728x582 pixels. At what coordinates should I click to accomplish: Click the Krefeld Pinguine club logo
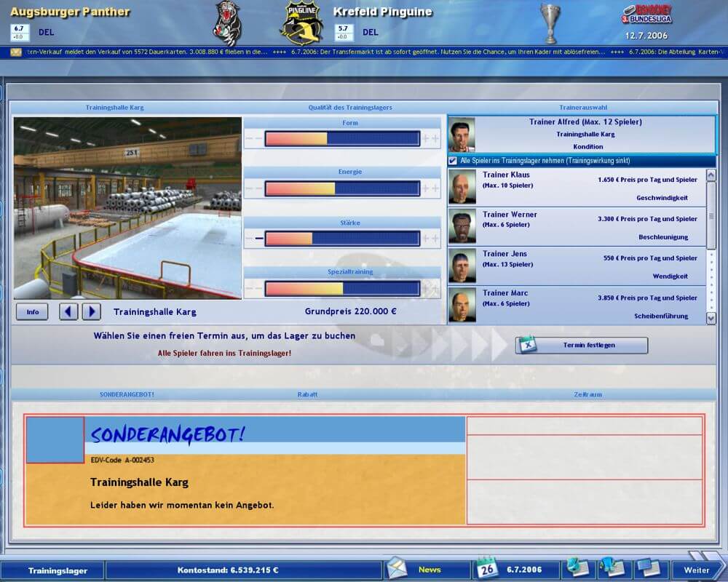(302, 23)
